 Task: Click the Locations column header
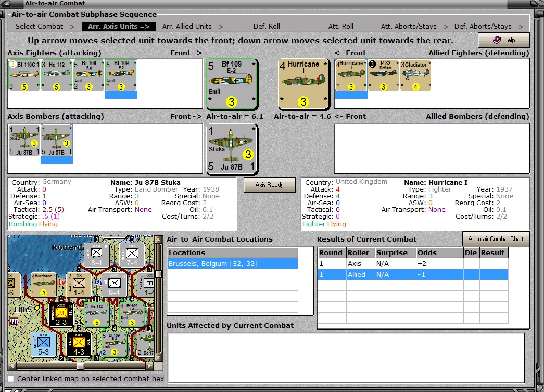[x=233, y=252]
